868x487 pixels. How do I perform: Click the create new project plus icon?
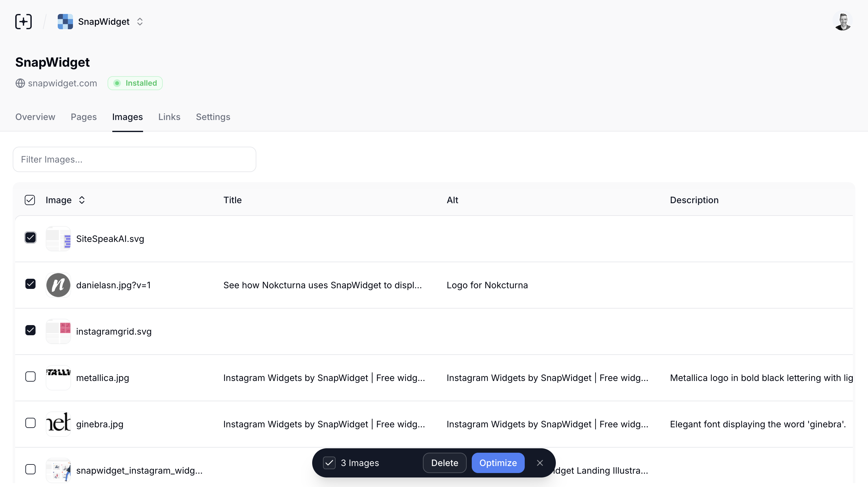pyautogui.click(x=23, y=21)
